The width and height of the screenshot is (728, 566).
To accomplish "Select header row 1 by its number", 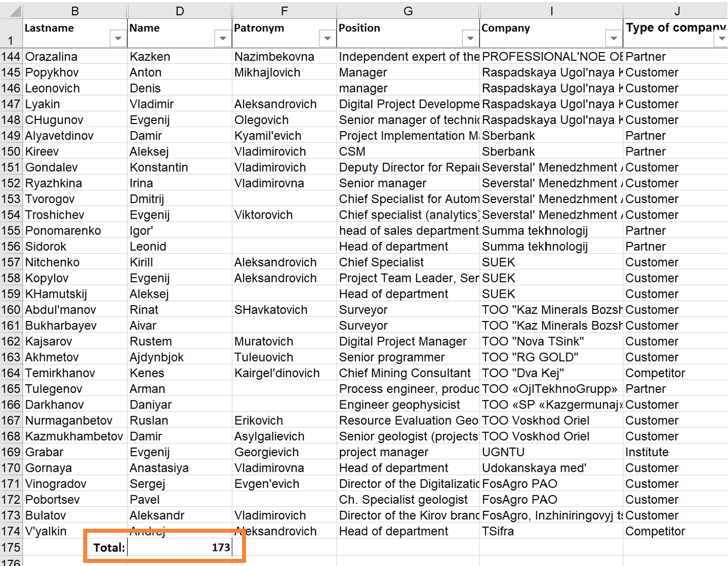I will click(x=11, y=33).
